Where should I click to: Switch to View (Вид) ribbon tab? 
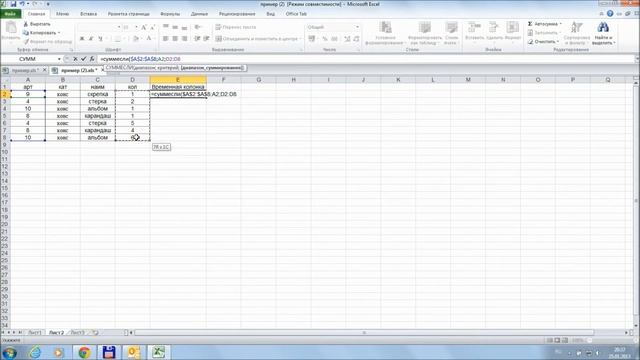[271, 14]
